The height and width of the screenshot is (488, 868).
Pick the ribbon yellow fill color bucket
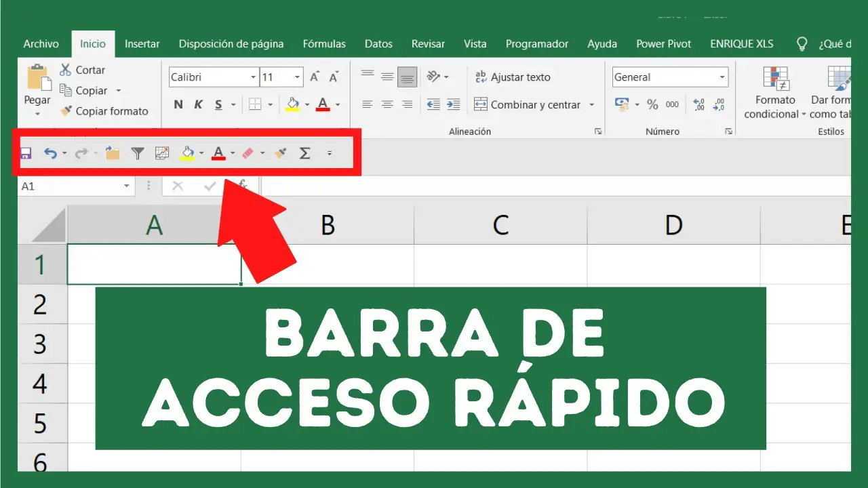tap(293, 104)
